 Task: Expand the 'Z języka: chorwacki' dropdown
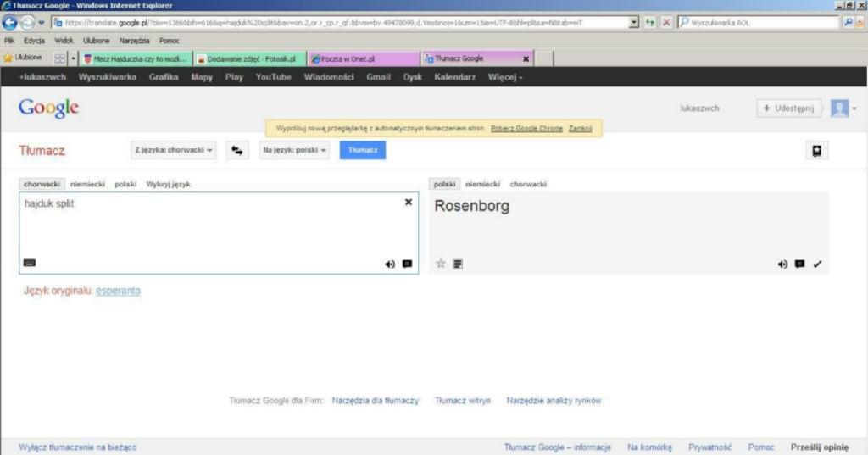point(173,150)
